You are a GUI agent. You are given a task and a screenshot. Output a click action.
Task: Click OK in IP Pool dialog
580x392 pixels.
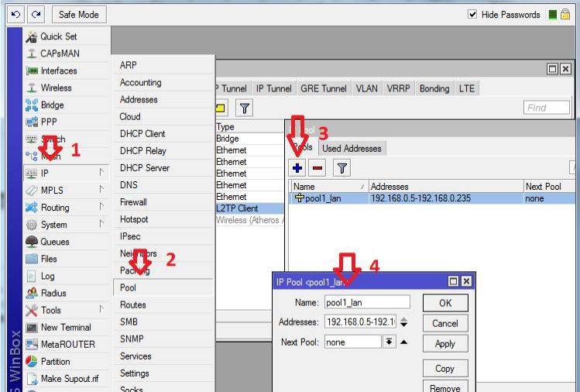coord(445,303)
